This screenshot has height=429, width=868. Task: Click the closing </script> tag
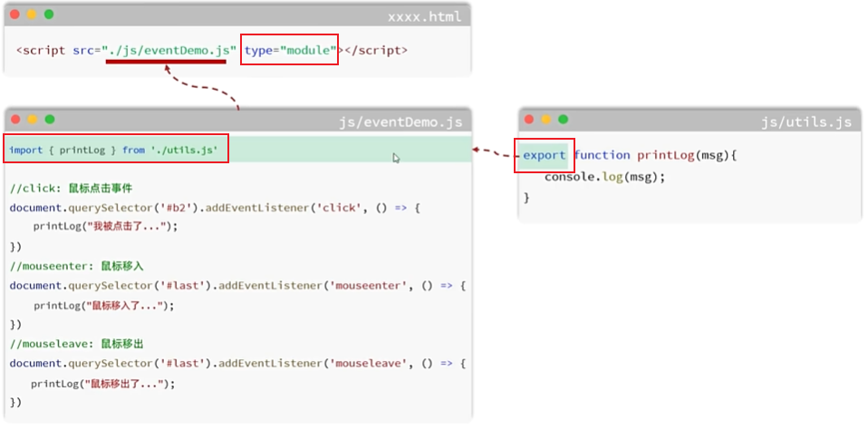pyautogui.click(x=376, y=51)
